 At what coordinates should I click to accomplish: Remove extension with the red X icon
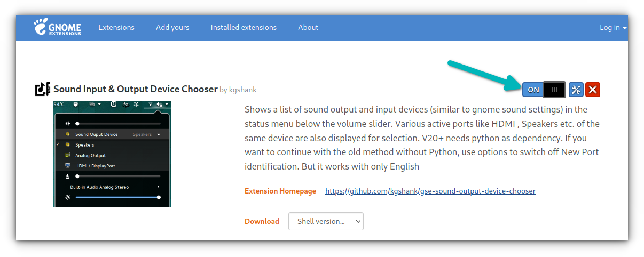click(x=593, y=90)
